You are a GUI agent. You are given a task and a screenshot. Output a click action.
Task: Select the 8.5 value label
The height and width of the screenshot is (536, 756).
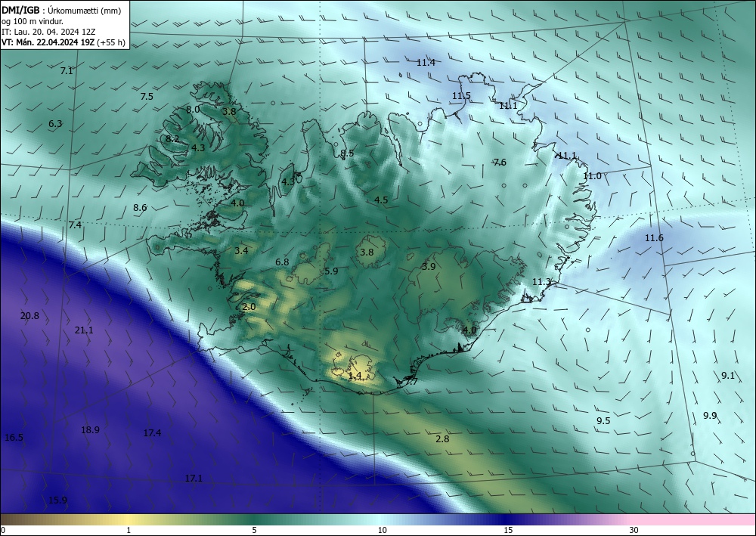[347, 153]
